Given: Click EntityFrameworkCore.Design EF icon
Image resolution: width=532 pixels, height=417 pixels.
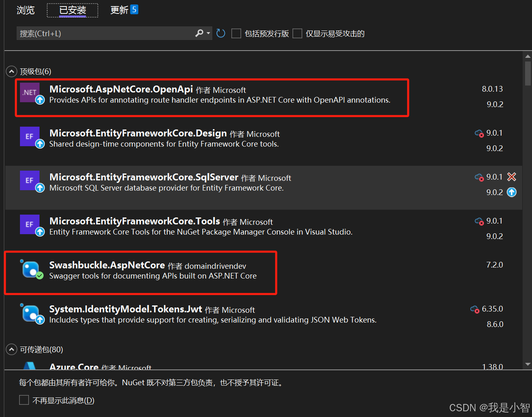Looking at the screenshot, I should coord(30,136).
